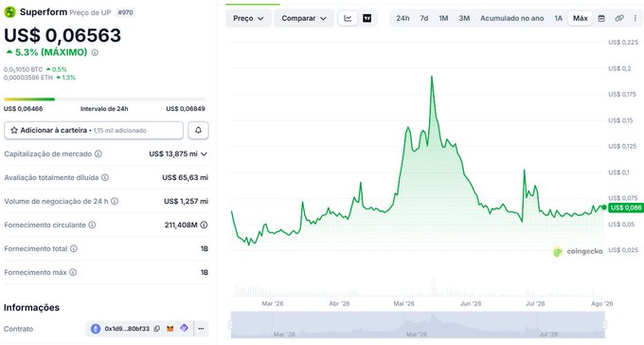This screenshot has height=345, width=644.
Task: Select the 1A time range
Action: [x=558, y=18]
